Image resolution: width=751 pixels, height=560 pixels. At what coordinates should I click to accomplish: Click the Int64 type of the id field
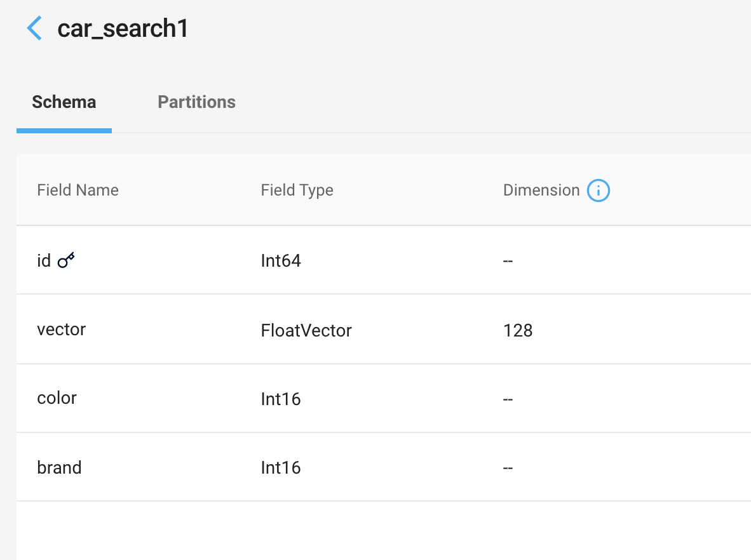281,260
